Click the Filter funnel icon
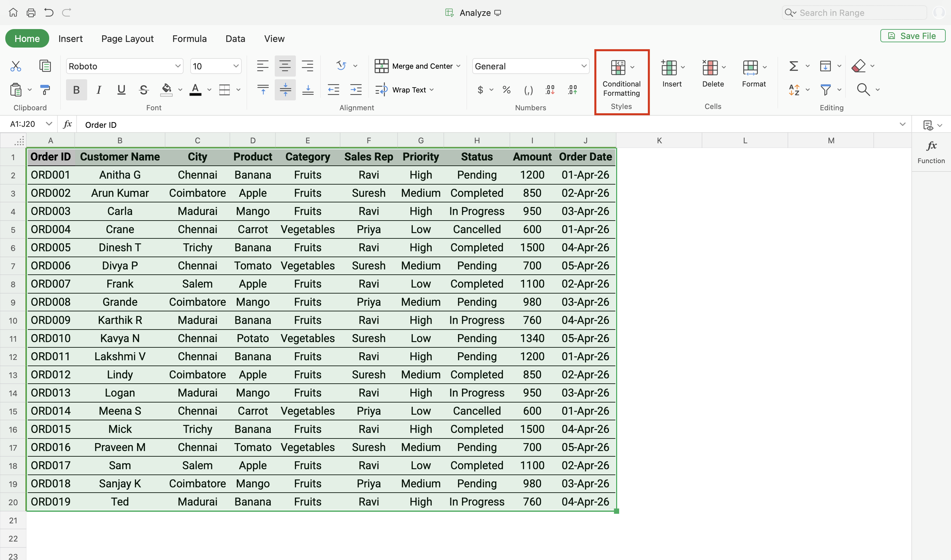 [x=826, y=90]
